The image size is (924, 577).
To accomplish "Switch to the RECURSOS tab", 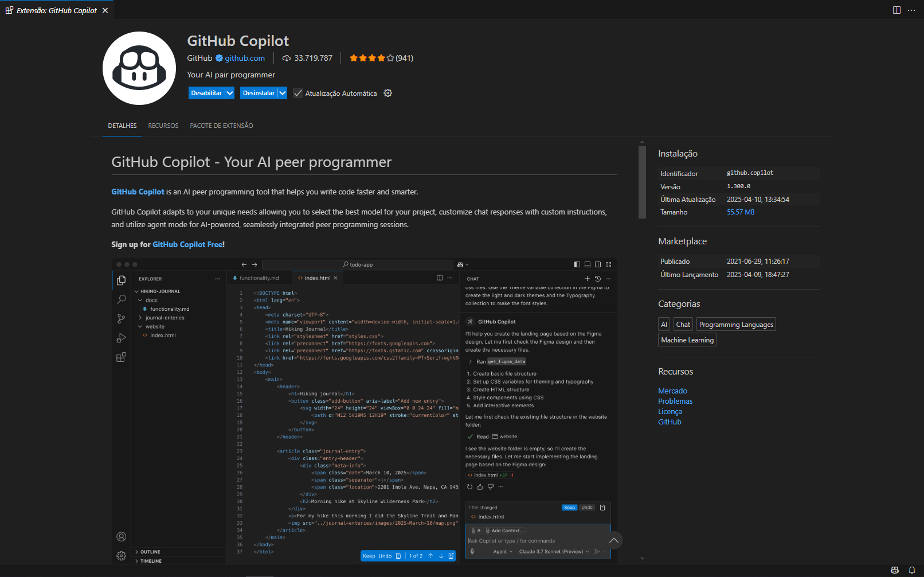I will [163, 126].
